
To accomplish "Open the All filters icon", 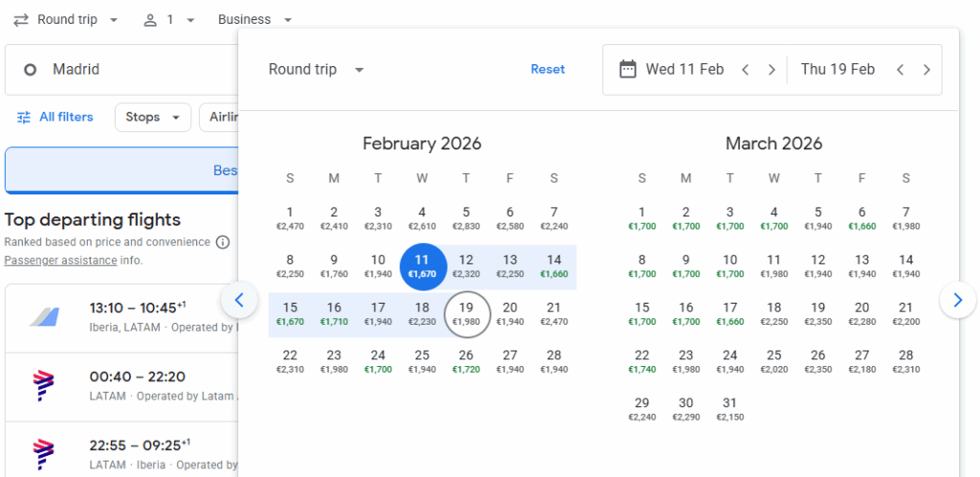I will click(24, 117).
